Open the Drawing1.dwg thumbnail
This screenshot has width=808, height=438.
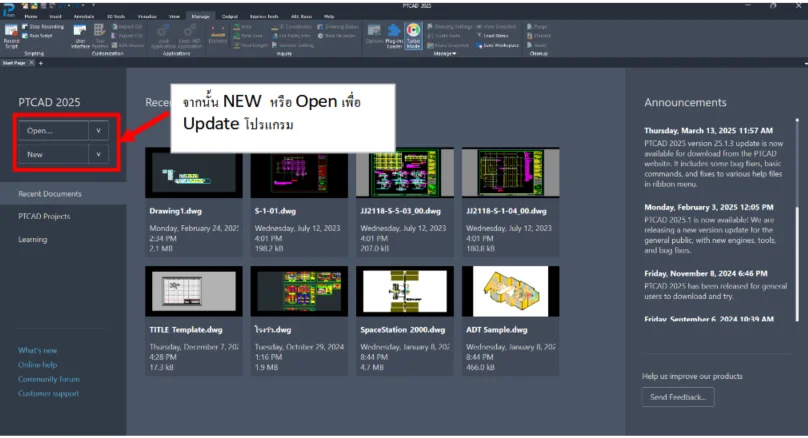pyautogui.click(x=194, y=173)
